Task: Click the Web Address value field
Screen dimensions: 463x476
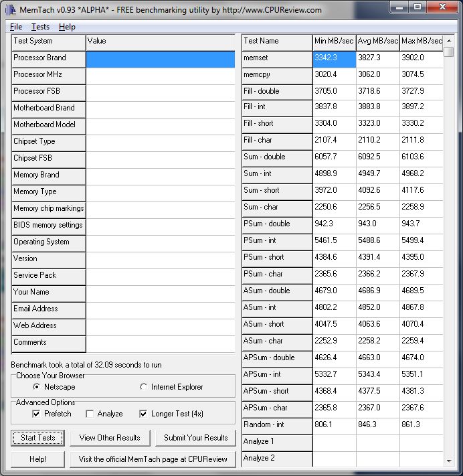Action: [x=161, y=327]
